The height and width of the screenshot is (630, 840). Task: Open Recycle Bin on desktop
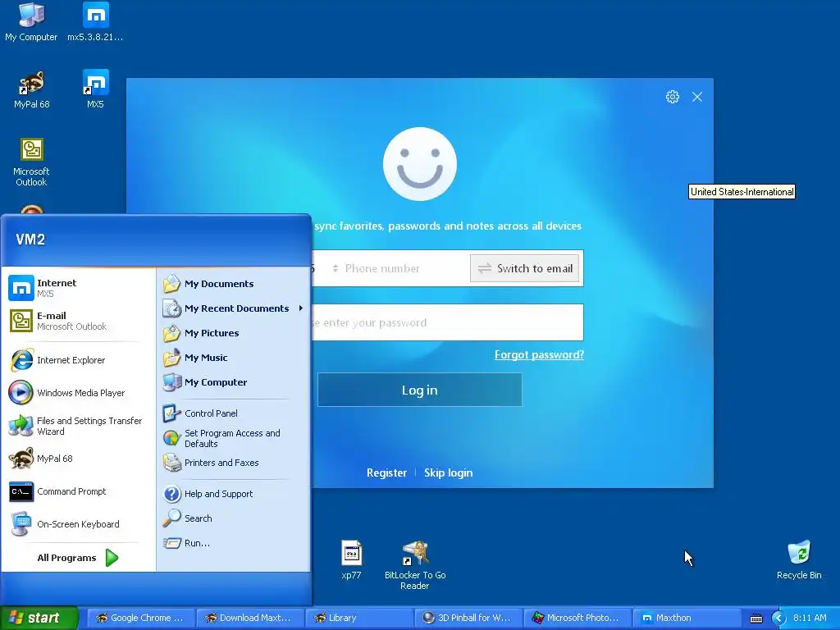pyautogui.click(x=799, y=559)
